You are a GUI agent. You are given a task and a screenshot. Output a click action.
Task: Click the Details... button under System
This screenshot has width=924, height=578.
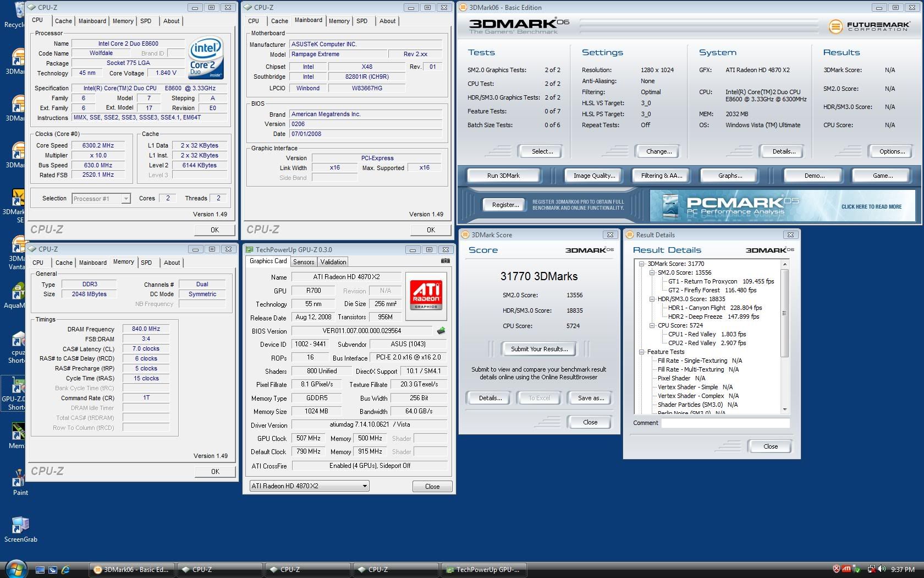784,151
